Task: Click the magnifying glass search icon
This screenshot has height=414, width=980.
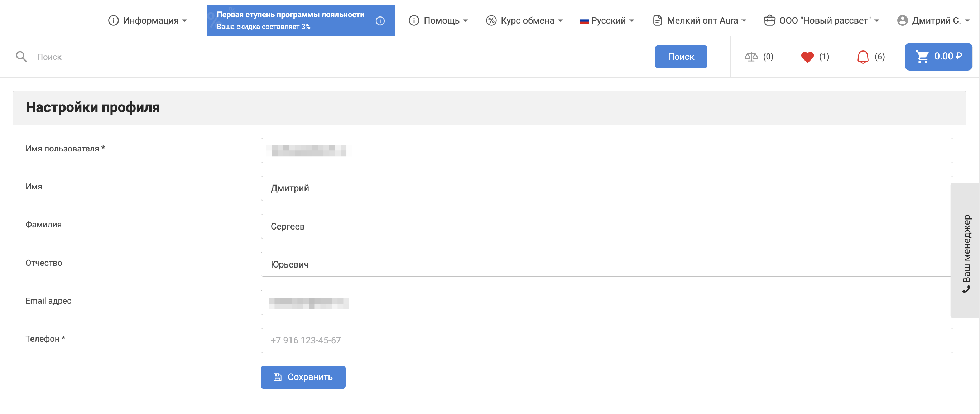Action: pos(21,57)
